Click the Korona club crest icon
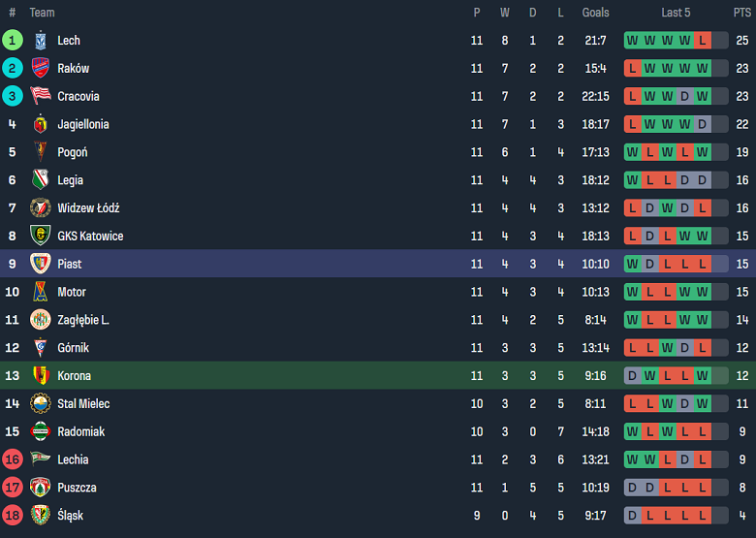The image size is (756, 538). pos(40,375)
